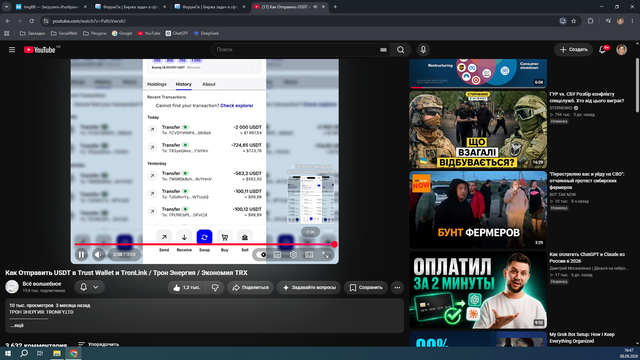The height and width of the screenshot is (360, 640).
Task: Turn on subtitles in the video player
Action: pos(277,255)
